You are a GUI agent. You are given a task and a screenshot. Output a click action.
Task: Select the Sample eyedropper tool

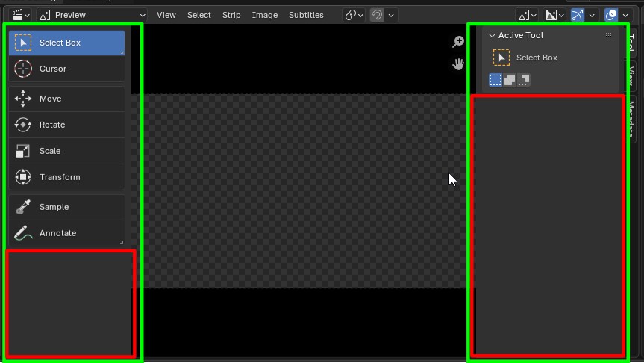(x=66, y=207)
